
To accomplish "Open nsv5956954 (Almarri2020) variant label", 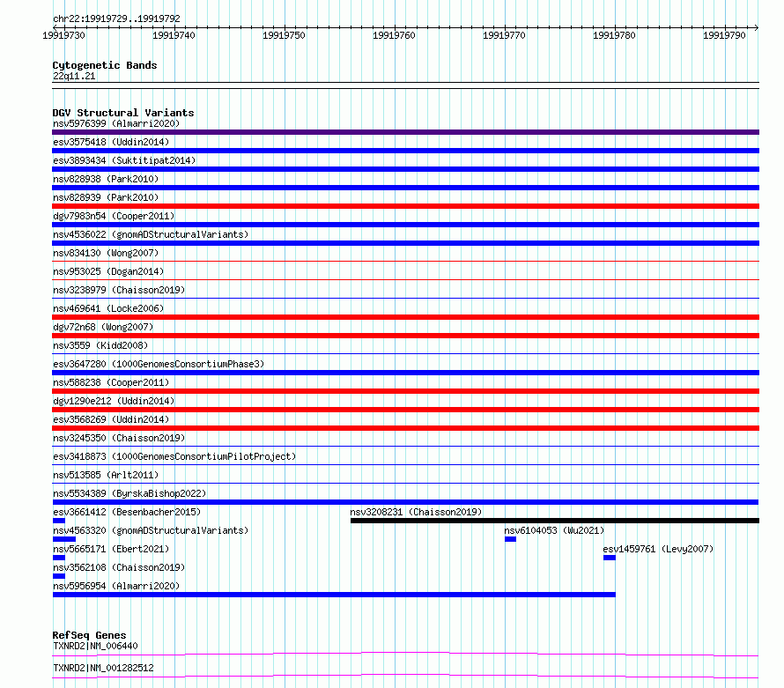I will click(x=116, y=586).
